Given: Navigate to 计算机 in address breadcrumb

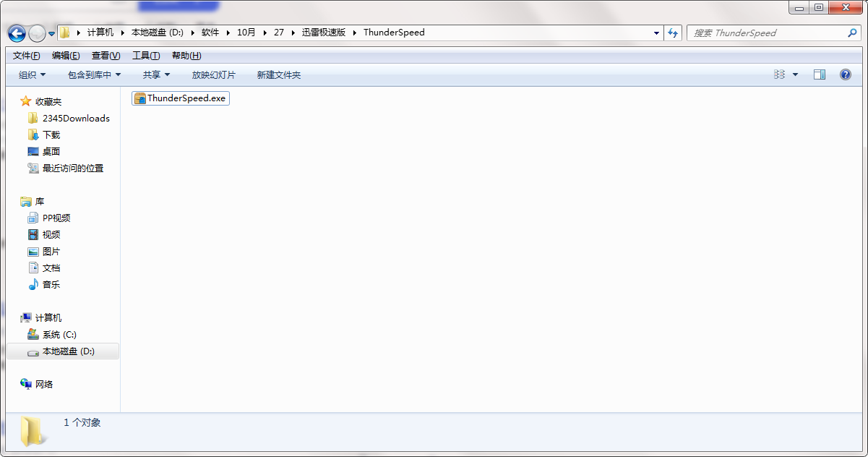Looking at the screenshot, I should [x=100, y=33].
